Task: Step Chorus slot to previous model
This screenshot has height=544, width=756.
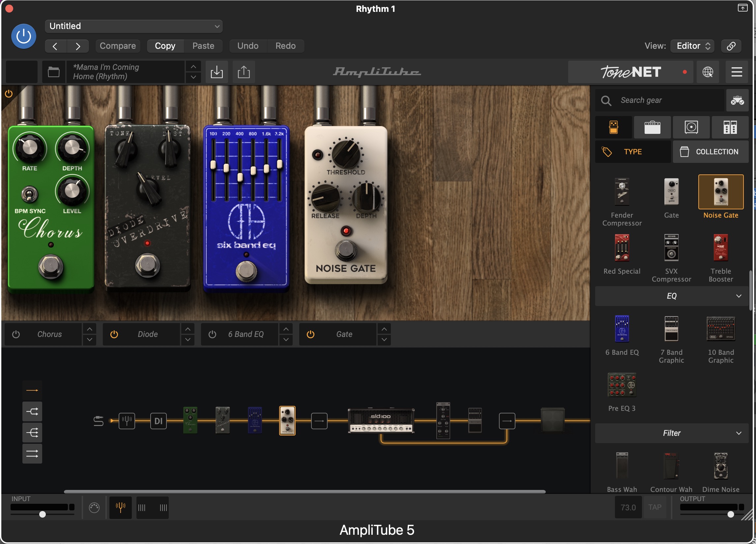Action: click(x=89, y=329)
